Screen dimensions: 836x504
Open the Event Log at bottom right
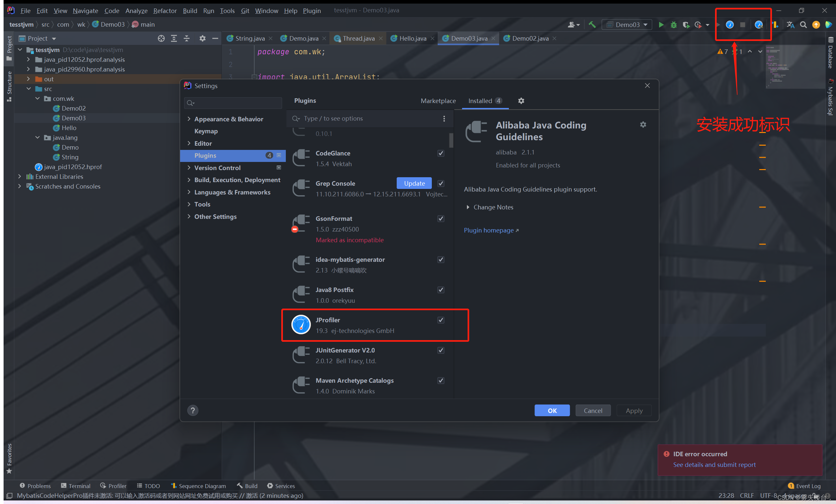pos(804,486)
